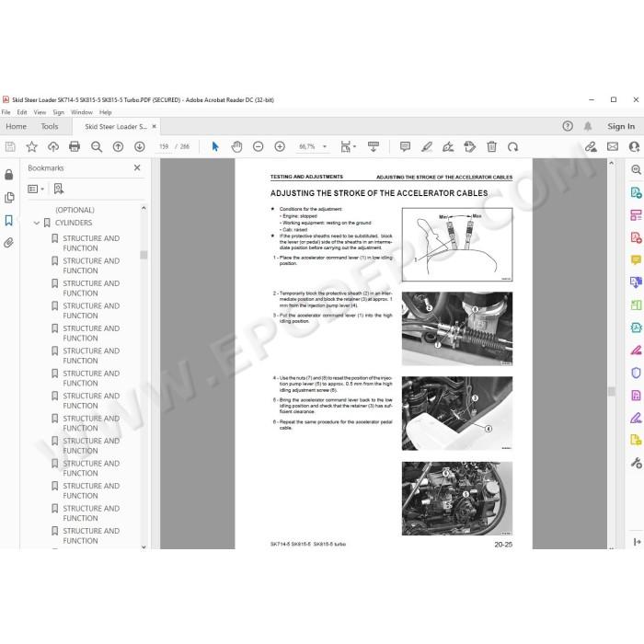Screen dimensions: 644x644
Task: Open the Help menu
Action: pos(105,112)
